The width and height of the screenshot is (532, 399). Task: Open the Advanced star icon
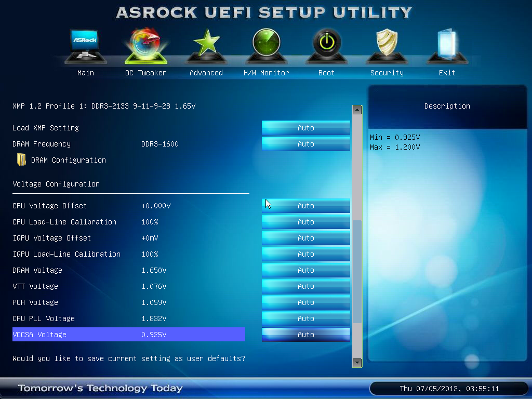(x=206, y=46)
